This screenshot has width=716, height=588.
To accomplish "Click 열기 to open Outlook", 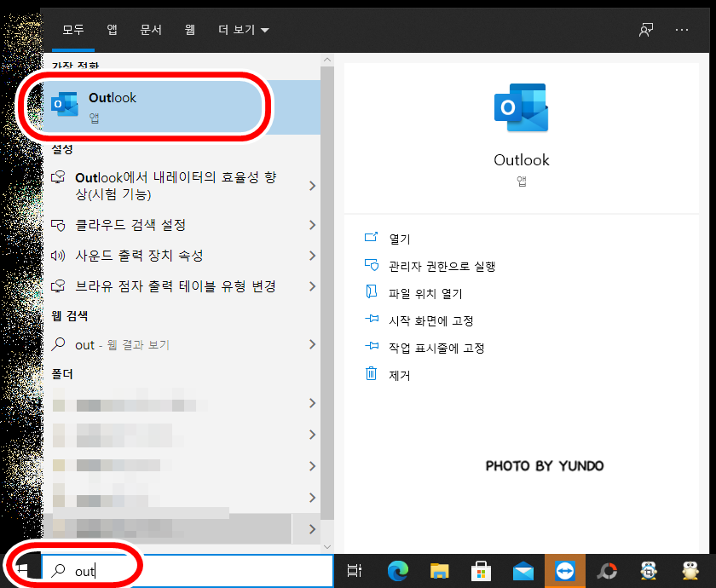I will tap(400, 239).
